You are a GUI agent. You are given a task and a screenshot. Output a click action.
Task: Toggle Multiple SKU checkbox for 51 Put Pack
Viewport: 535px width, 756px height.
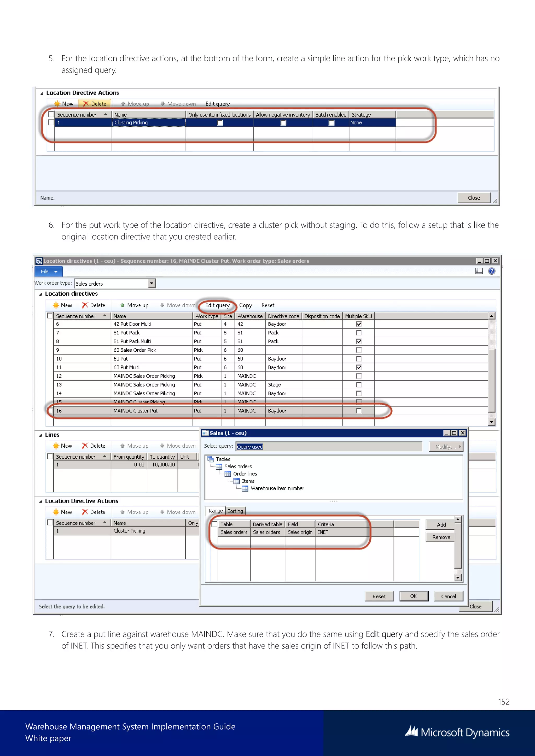(x=359, y=333)
